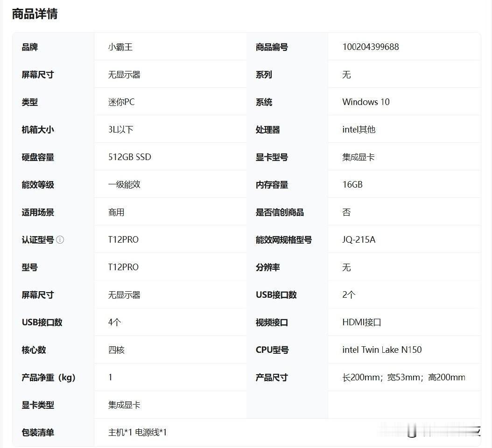This screenshot has width=492, height=448.
Task: Select the USB count value 4个
Action: coord(114,322)
